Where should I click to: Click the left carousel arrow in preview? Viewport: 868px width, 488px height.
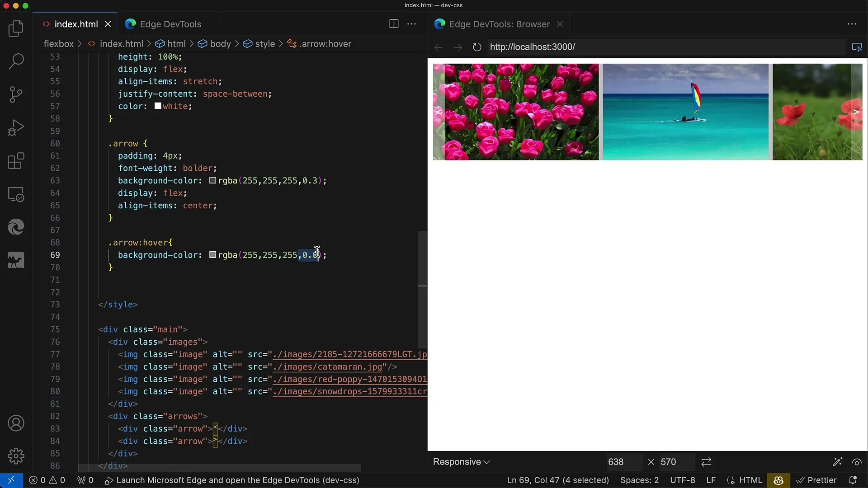[x=439, y=112]
